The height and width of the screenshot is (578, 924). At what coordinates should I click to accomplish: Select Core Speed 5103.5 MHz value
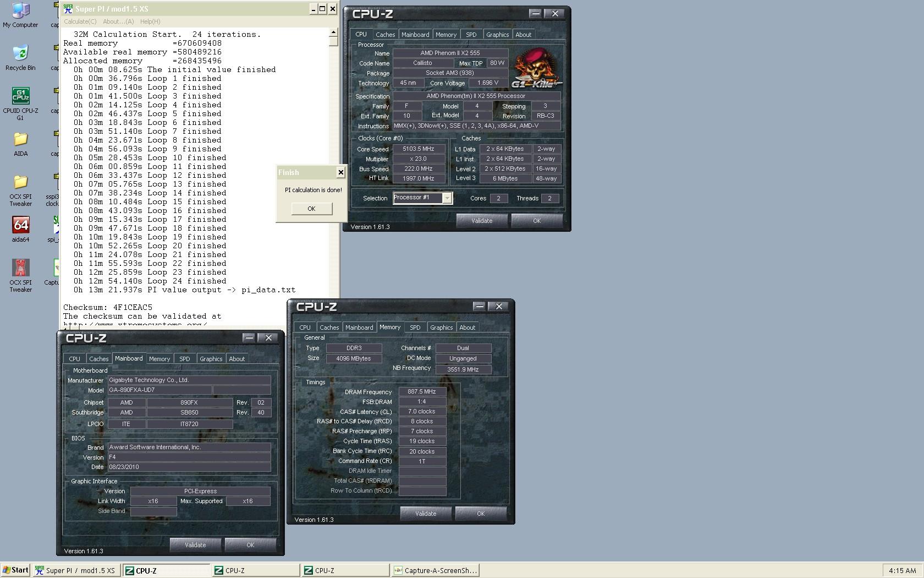click(419, 149)
